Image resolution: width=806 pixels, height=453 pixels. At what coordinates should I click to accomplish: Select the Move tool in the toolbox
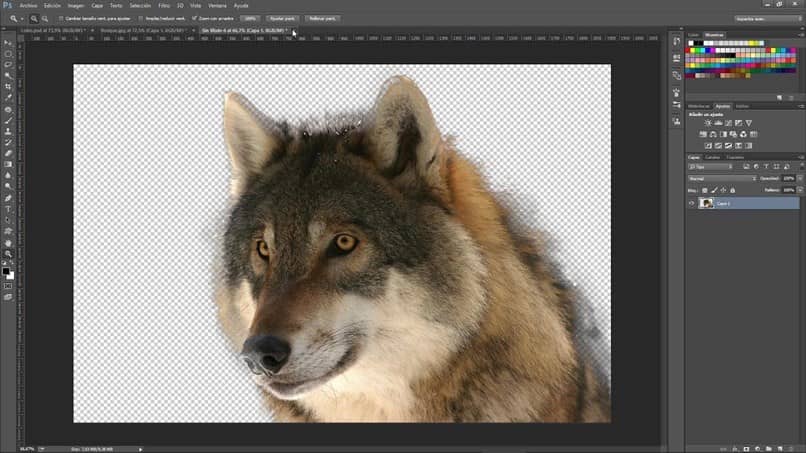click(8, 43)
